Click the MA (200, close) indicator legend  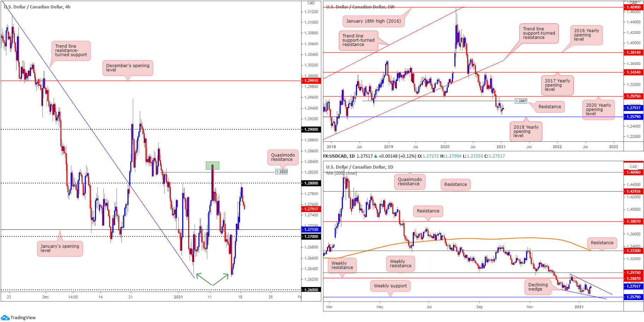(341, 173)
